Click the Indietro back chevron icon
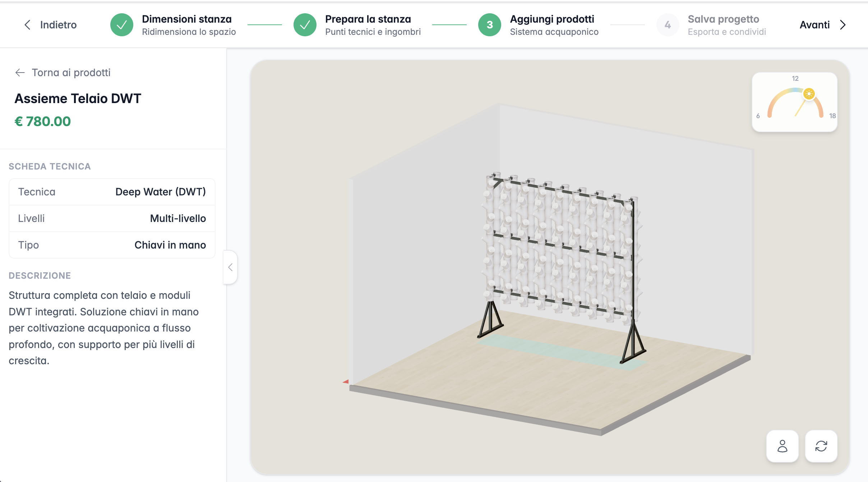 (27, 25)
